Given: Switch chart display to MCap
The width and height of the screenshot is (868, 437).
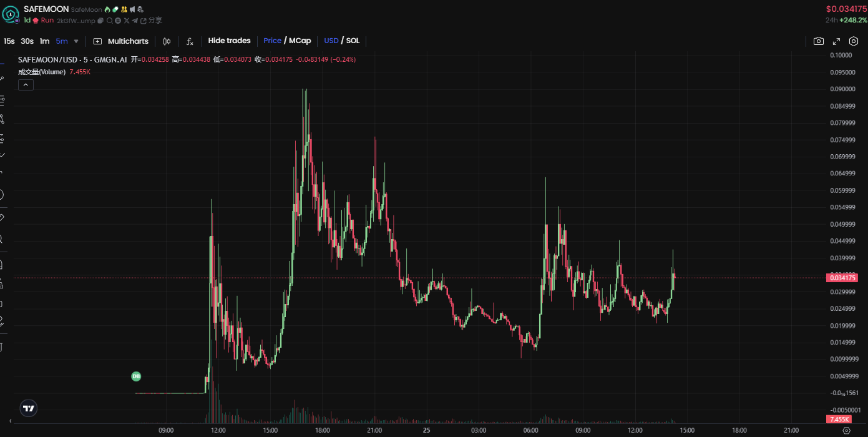Looking at the screenshot, I should (x=300, y=41).
